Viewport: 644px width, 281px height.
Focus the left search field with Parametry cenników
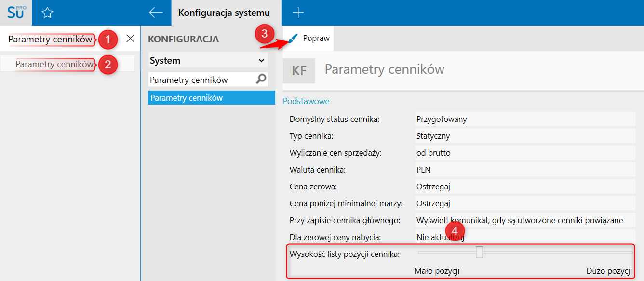tap(50, 40)
